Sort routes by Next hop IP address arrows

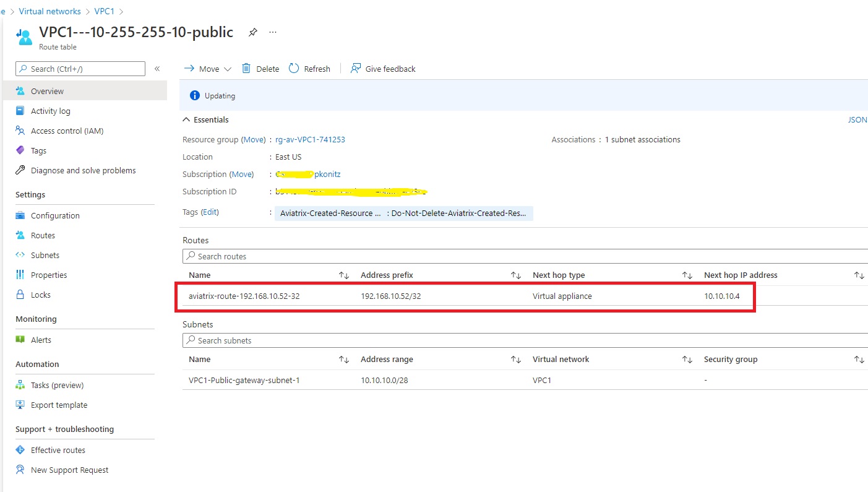coord(859,275)
